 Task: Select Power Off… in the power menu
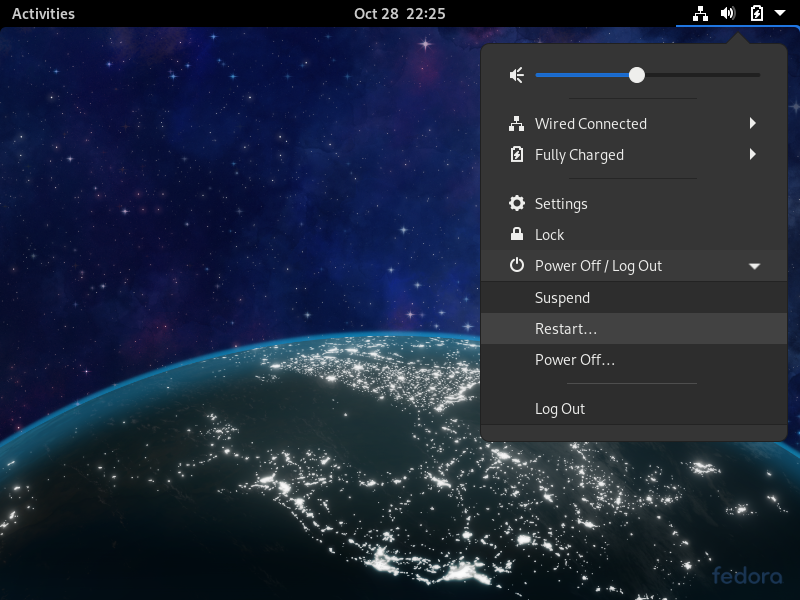point(634,360)
